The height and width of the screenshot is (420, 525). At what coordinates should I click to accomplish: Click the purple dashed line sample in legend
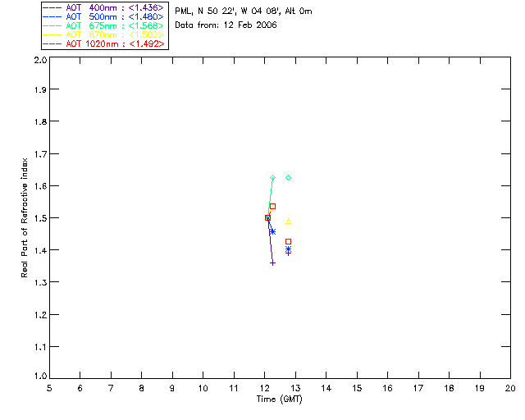pyautogui.click(x=52, y=7)
